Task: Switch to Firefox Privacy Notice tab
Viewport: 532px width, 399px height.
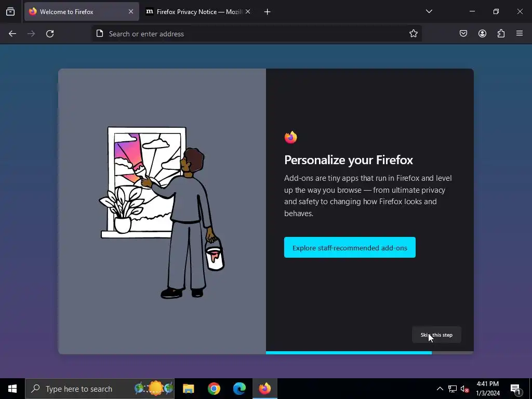Action: point(197,11)
